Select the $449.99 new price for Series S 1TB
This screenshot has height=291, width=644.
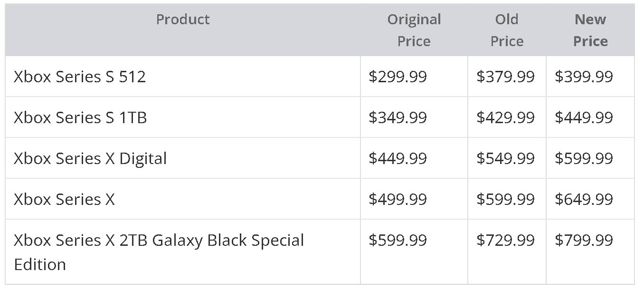click(x=584, y=117)
